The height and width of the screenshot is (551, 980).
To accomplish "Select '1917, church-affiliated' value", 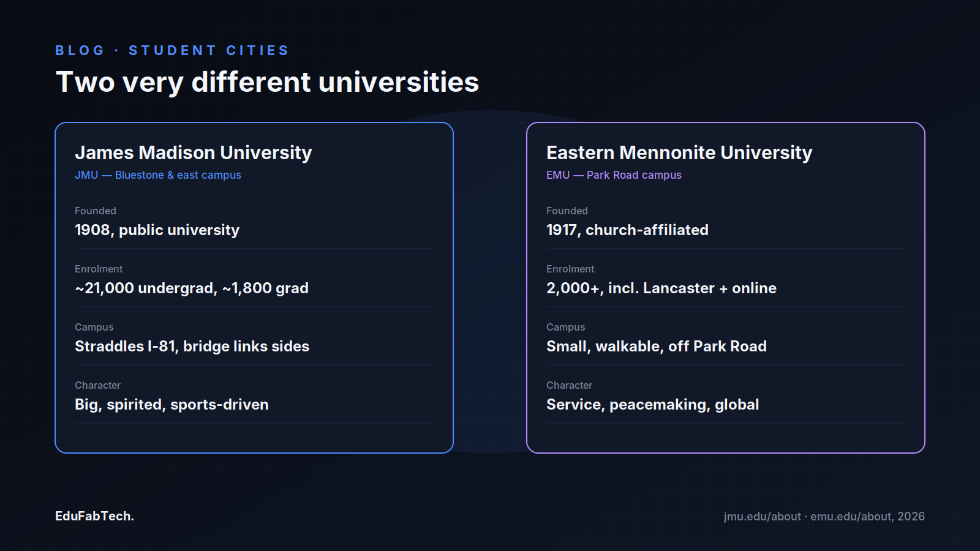I will pyautogui.click(x=627, y=230).
